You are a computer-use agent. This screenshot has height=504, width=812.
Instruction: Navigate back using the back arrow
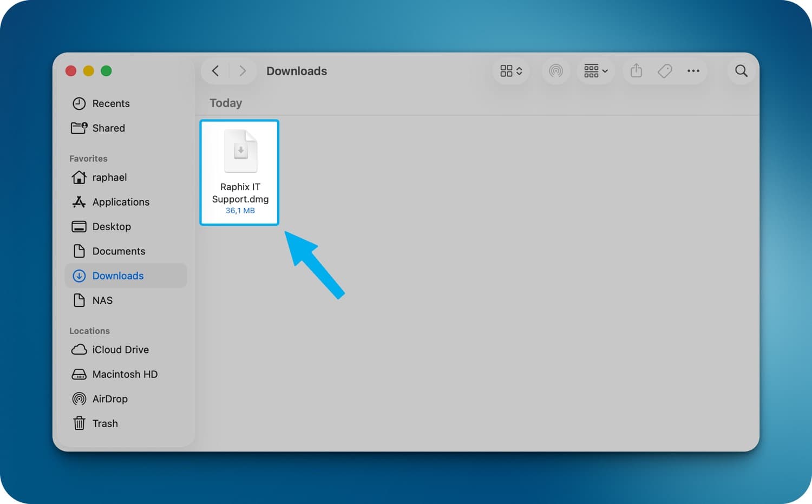coord(215,71)
